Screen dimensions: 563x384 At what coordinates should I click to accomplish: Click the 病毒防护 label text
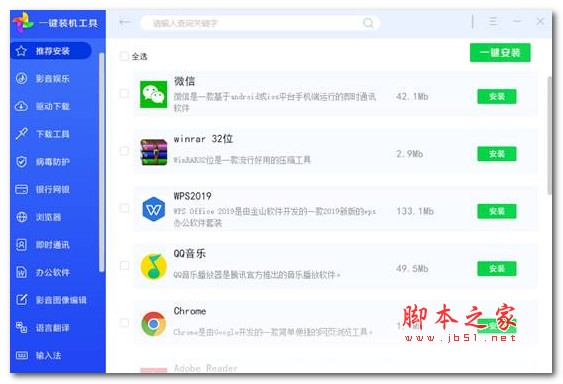click(x=52, y=162)
